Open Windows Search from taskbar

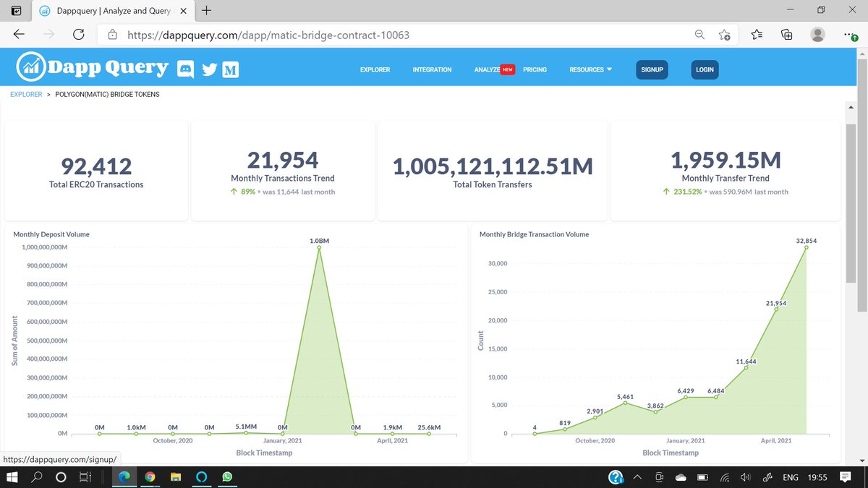37,477
